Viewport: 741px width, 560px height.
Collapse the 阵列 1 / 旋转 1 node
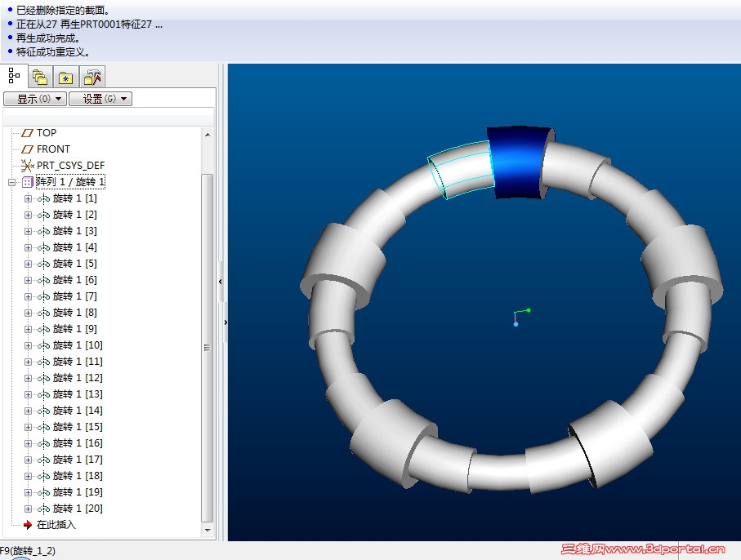pyautogui.click(x=11, y=182)
